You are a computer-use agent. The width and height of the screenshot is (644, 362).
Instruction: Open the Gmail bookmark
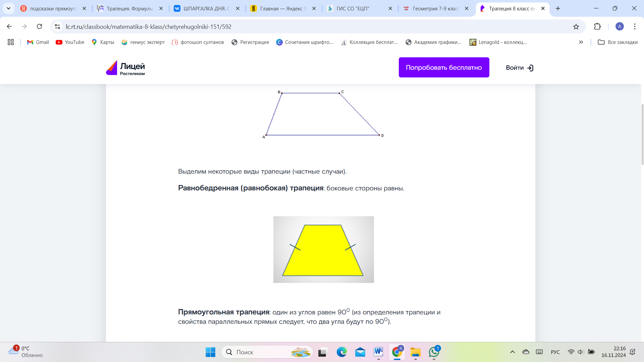(x=38, y=42)
